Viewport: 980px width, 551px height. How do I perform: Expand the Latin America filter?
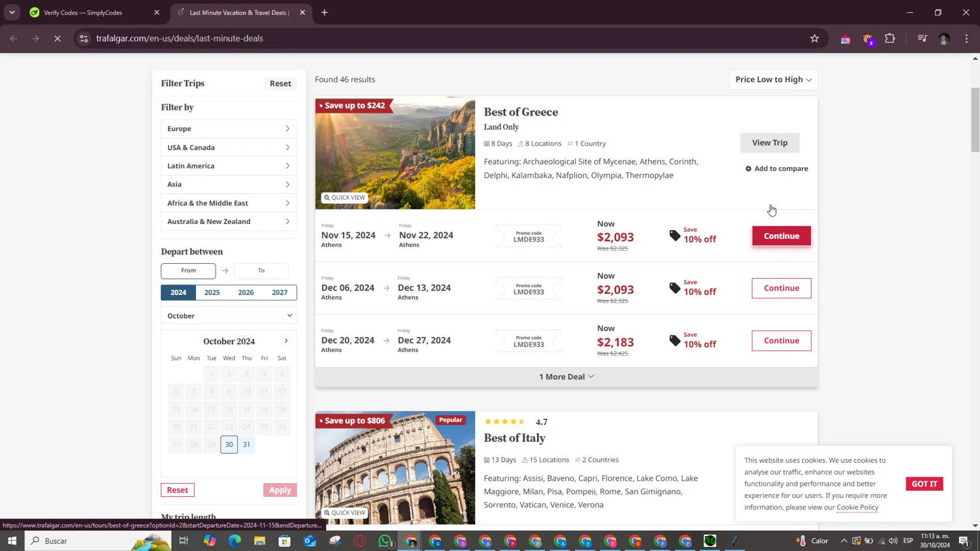(229, 166)
